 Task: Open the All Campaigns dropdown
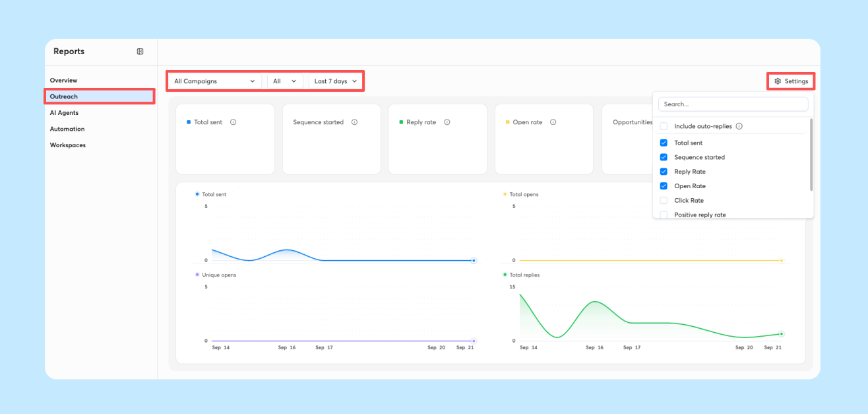214,81
